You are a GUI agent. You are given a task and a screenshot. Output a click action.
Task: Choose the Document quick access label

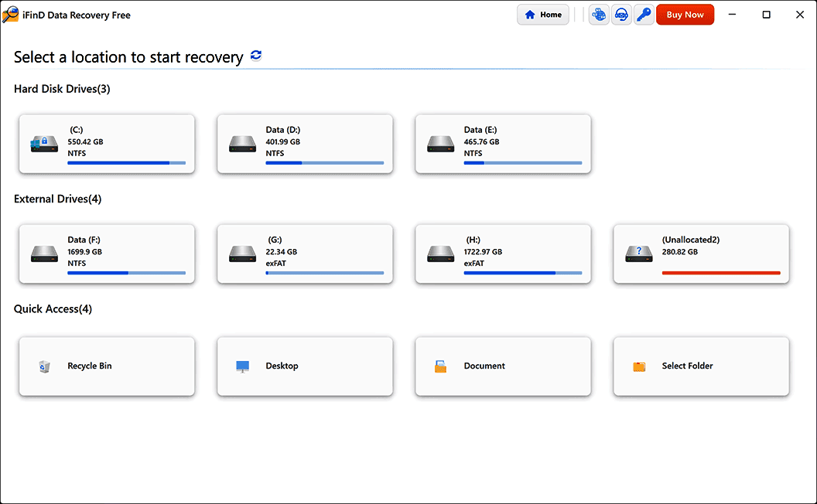[x=484, y=366]
